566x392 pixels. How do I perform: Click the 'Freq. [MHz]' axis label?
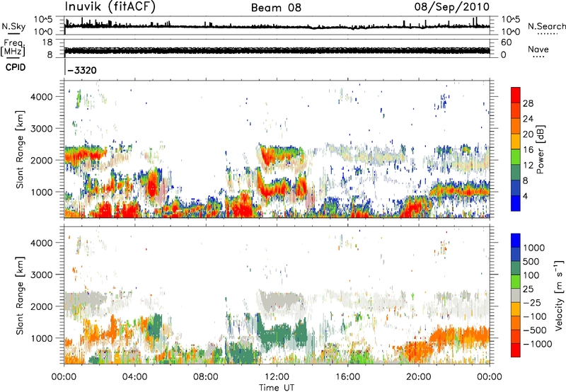click(13, 48)
